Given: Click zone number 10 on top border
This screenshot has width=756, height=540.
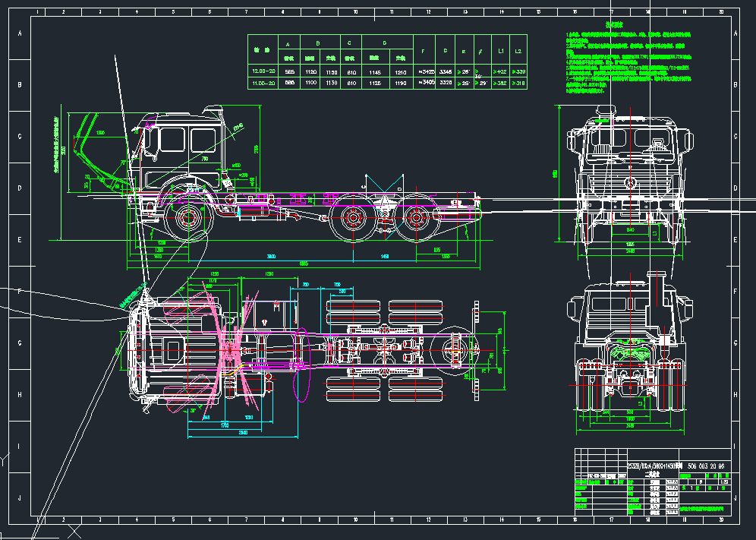Looking at the screenshot, I should (x=354, y=12).
